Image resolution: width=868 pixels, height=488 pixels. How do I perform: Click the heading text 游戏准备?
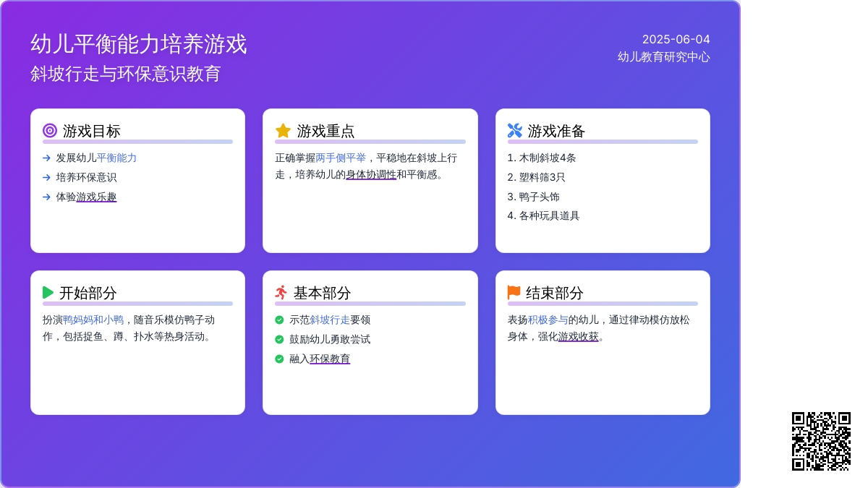point(556,131)
